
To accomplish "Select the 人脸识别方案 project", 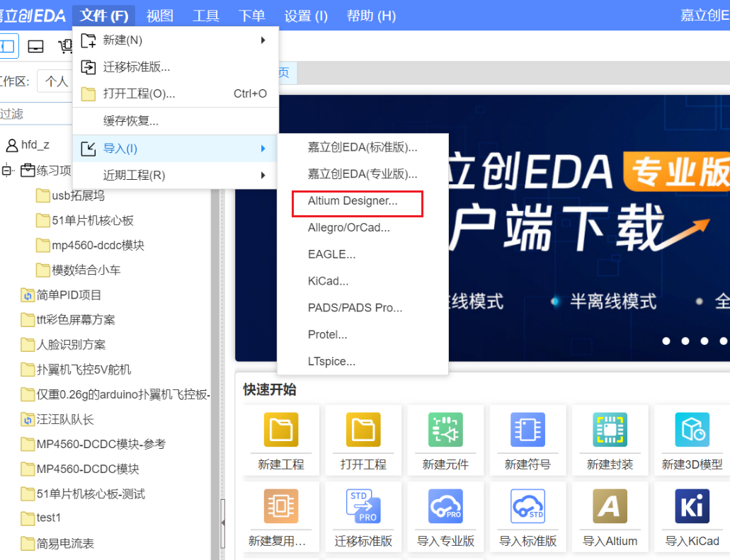I will [x=71, y=345].
